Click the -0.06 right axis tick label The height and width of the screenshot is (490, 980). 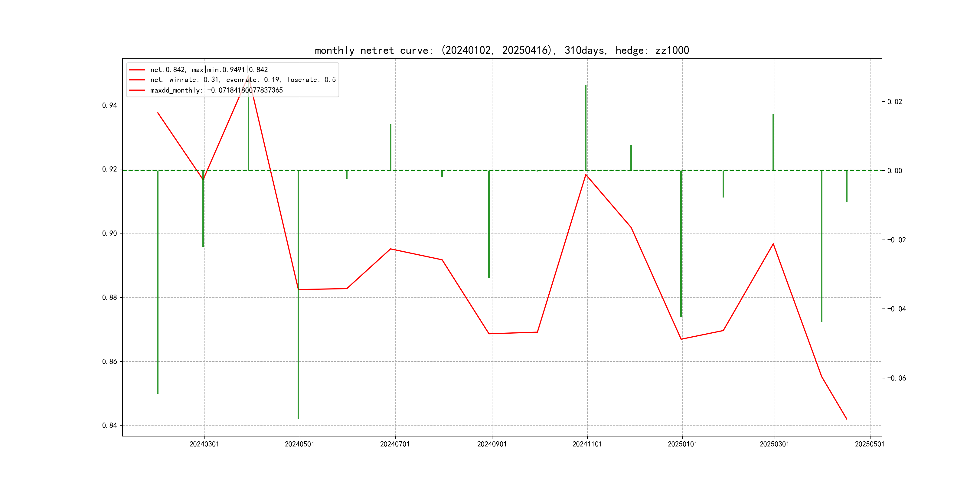tap(896, 378)
